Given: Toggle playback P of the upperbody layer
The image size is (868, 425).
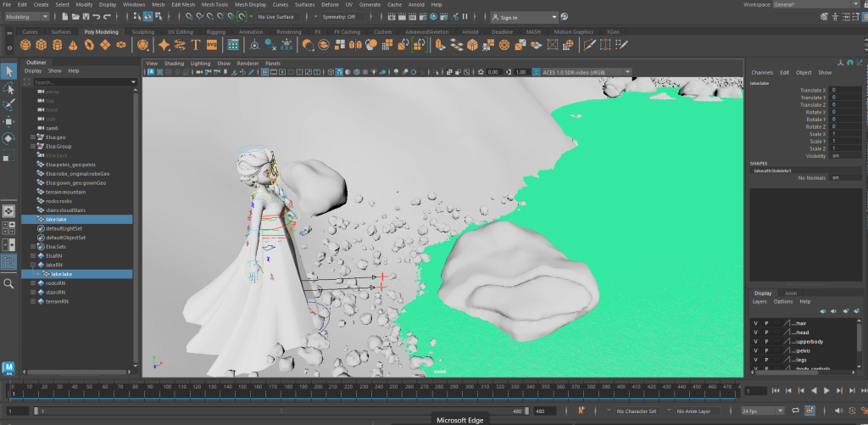Looking at the screenshot, I should (766, 341).
